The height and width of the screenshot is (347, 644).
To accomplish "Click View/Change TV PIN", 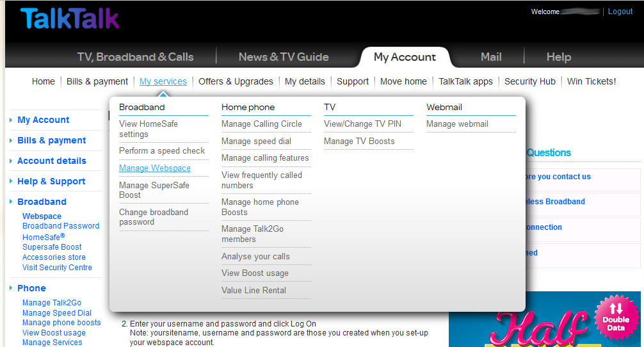I will click(362, 124).
